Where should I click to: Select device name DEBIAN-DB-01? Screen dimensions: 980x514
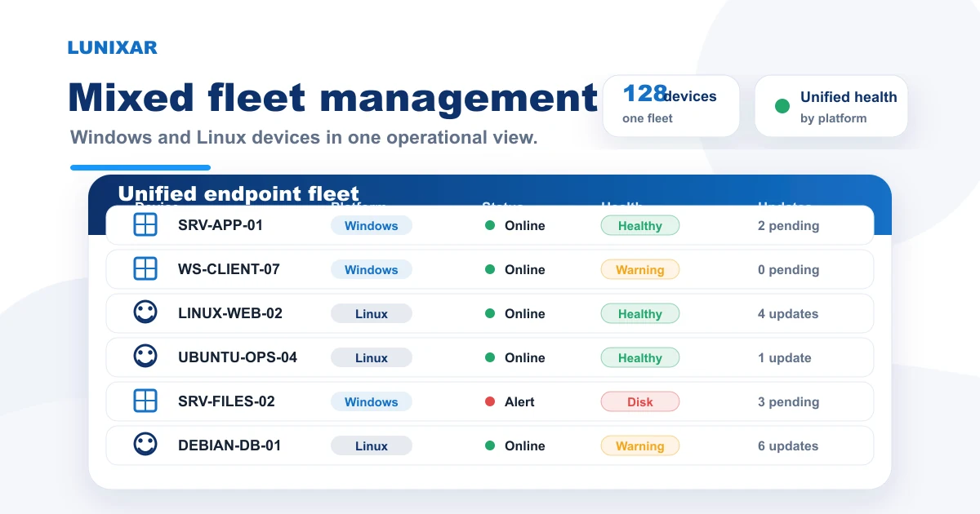(x=229, y=445)
